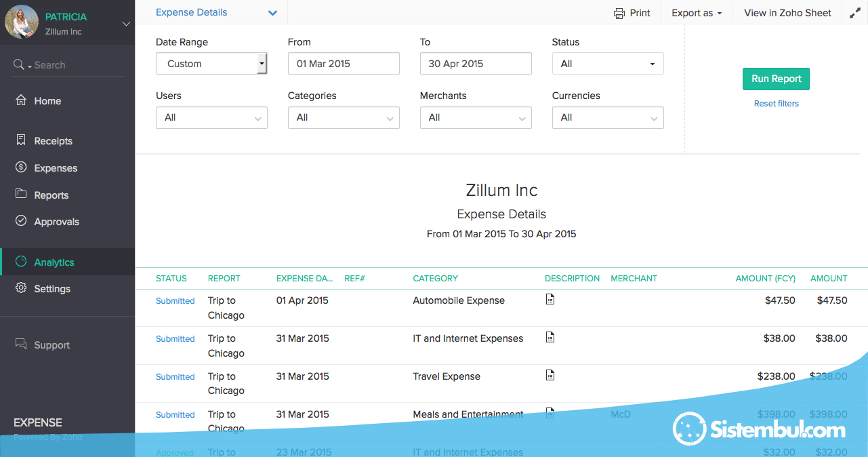Click the Analytics pie chart icon
Screen dimensions: 868x457
(21, 262)
